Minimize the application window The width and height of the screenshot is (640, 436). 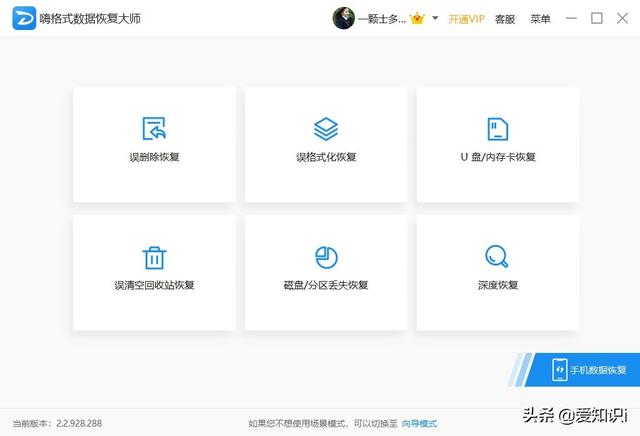pos(571,18)
